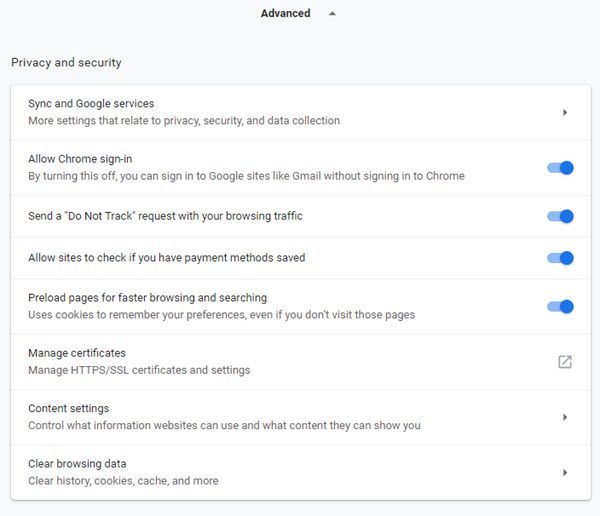
Task: Open Clear browsing data entry
Action: [x=301, y=472]
